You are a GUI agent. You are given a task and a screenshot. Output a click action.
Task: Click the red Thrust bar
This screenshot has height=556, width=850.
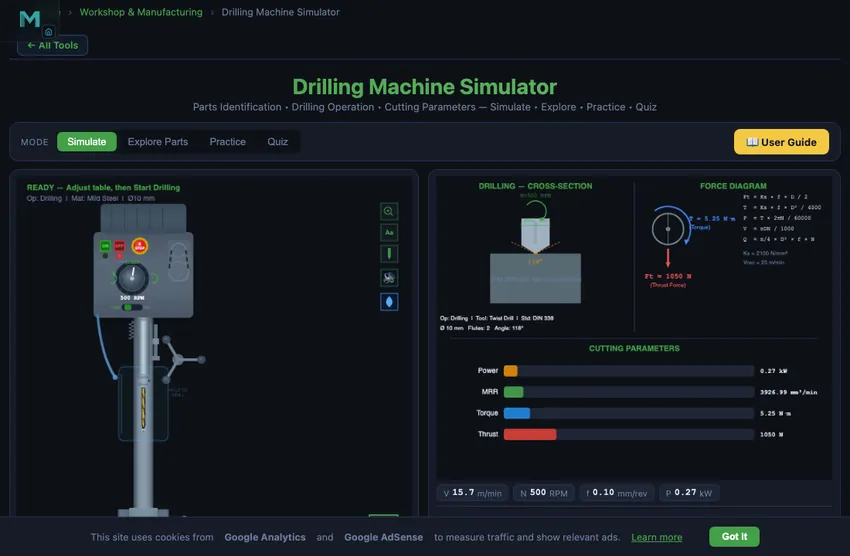(530, 434)
